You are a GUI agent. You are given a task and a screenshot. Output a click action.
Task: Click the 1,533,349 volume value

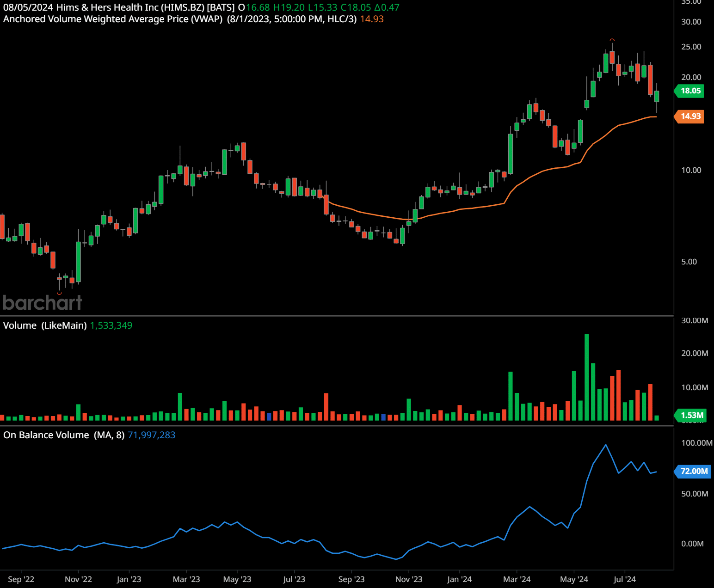(111, 325)
